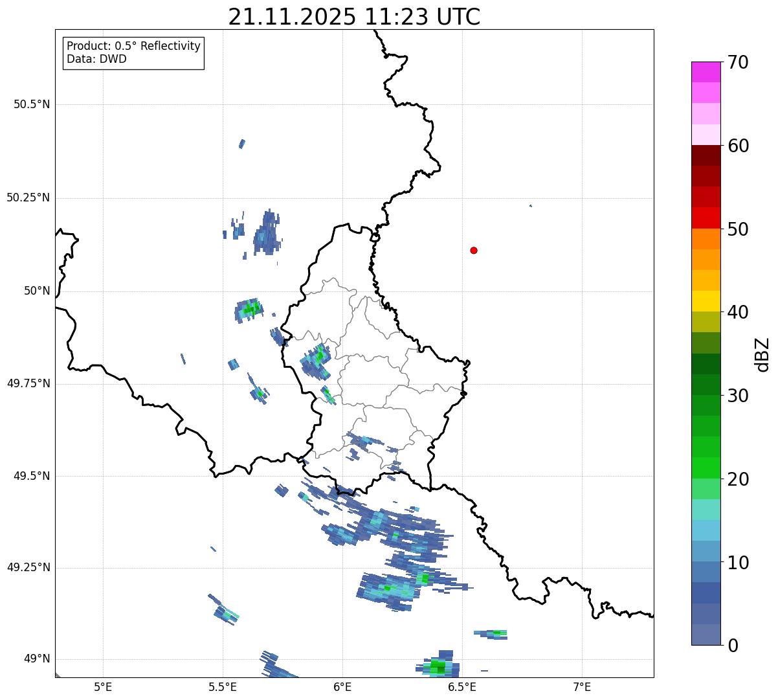The image size is (778, 700).
Task: Click the 7°E longitude label
Action: coord(582,687)
